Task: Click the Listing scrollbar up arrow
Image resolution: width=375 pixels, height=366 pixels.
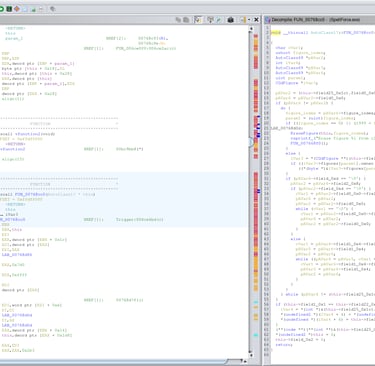Action: [251, 28]
